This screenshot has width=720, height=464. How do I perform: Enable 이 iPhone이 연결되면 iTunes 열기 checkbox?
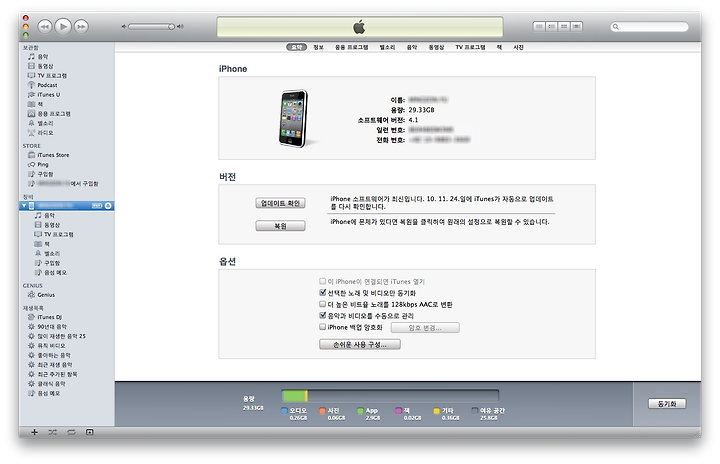(x=322, y=281)
